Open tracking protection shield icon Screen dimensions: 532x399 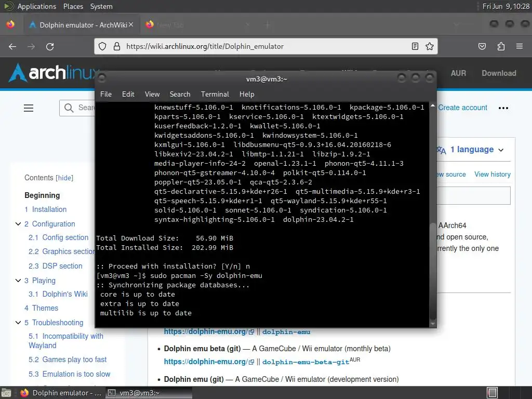[102, 46]
